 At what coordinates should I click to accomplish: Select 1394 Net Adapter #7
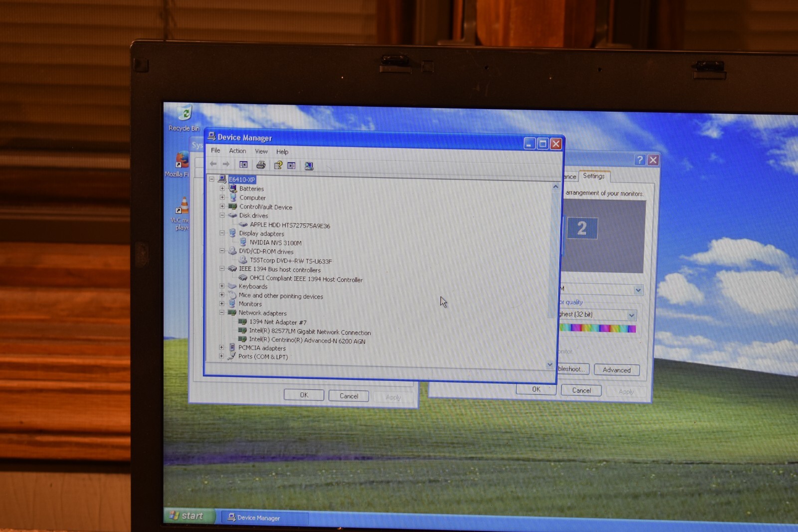point(278,322)
